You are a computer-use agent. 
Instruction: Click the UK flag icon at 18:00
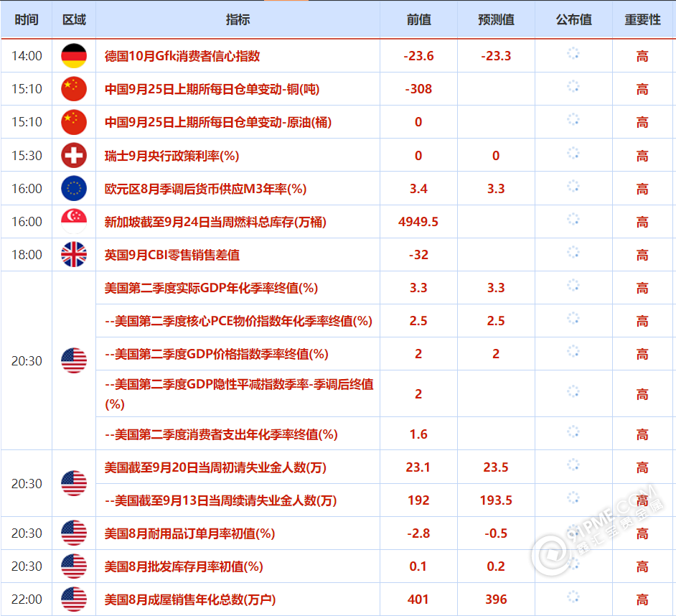click(73, 254)
